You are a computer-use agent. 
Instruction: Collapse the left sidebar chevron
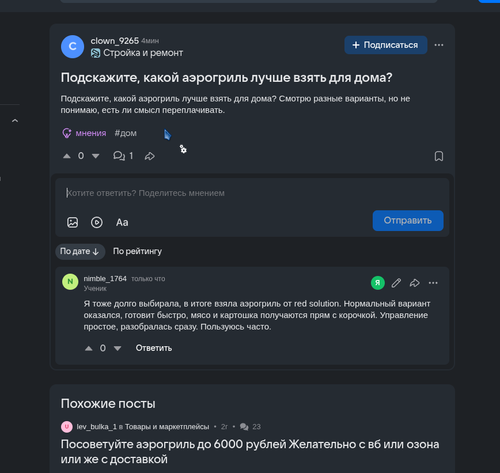coord(15,121)
